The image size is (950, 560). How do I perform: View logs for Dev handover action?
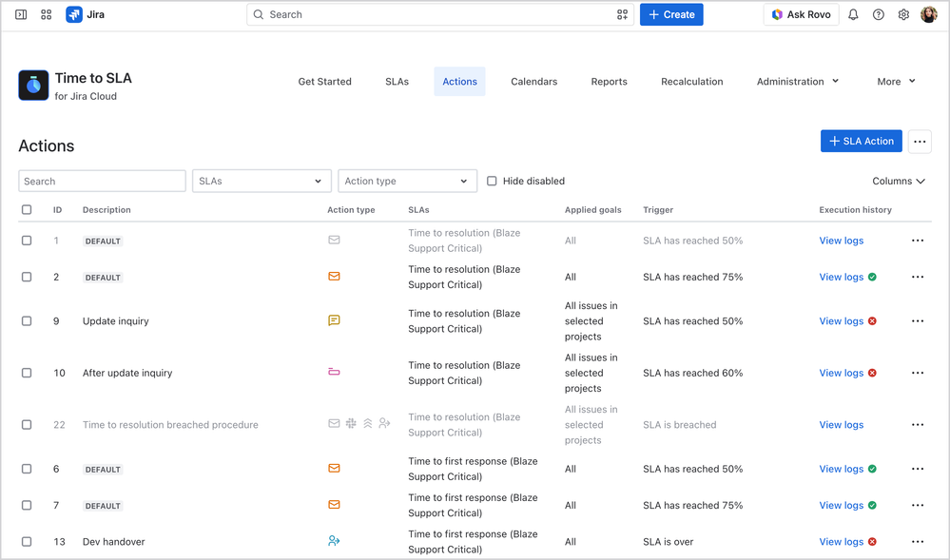point(841,542)
